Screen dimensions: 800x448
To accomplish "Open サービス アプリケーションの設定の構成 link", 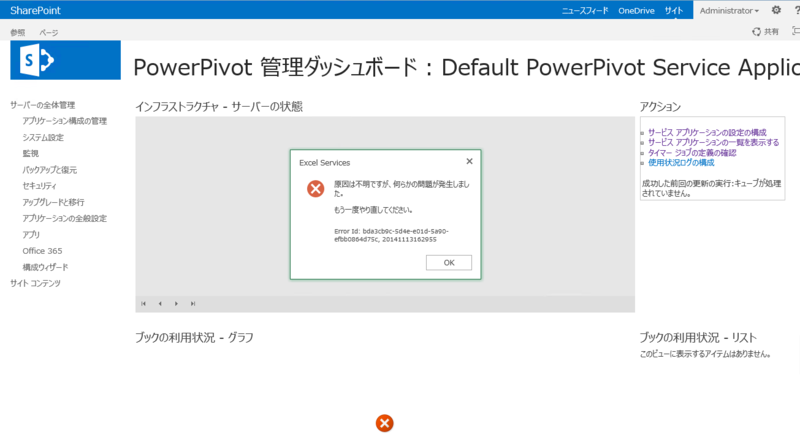I will 707,132.
